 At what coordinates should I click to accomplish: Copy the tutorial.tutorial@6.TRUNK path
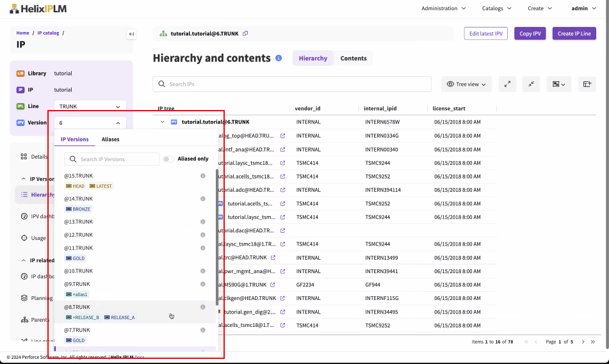point(245,34)
